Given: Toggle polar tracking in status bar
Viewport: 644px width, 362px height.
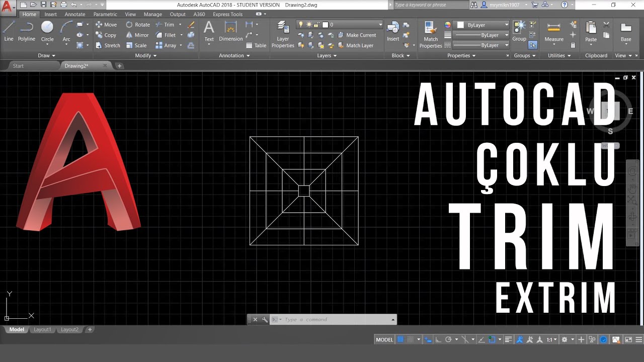Looking at the screenshot, I should click(x=448, y=339).
